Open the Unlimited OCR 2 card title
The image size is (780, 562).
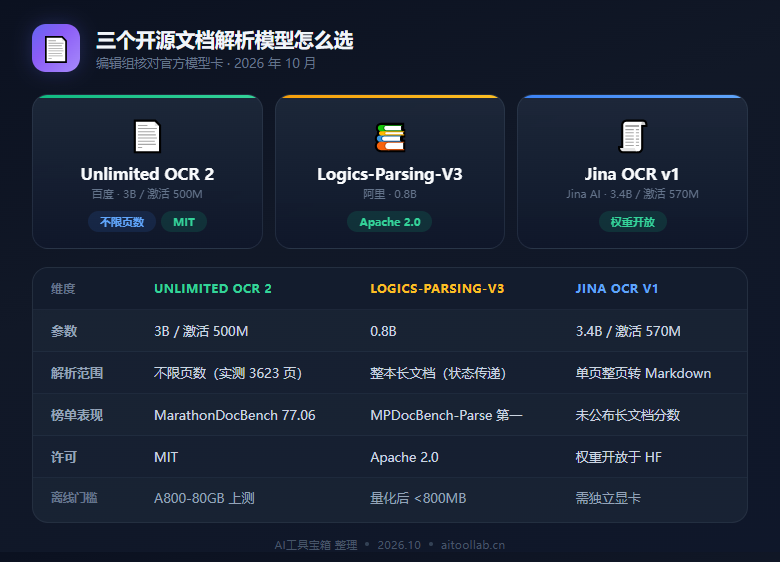click(x=147, y=174)
